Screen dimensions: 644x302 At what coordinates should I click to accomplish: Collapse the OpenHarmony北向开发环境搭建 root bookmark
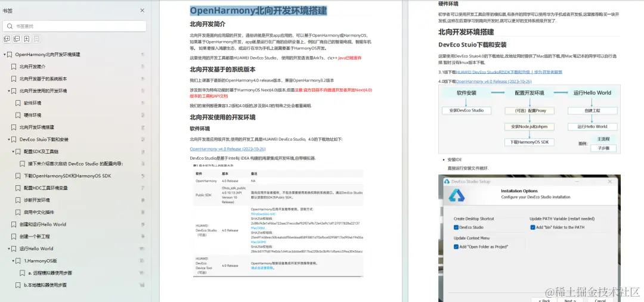(x=5, y=54)
